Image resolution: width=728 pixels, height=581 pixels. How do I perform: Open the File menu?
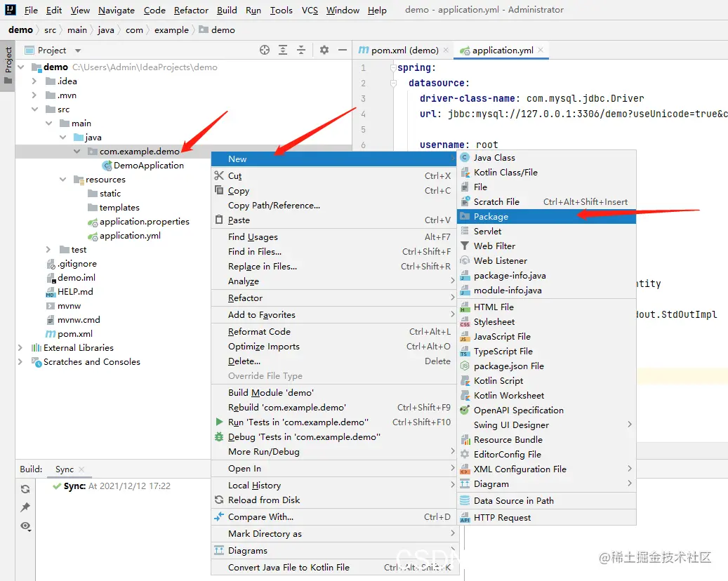coord(31,11)
